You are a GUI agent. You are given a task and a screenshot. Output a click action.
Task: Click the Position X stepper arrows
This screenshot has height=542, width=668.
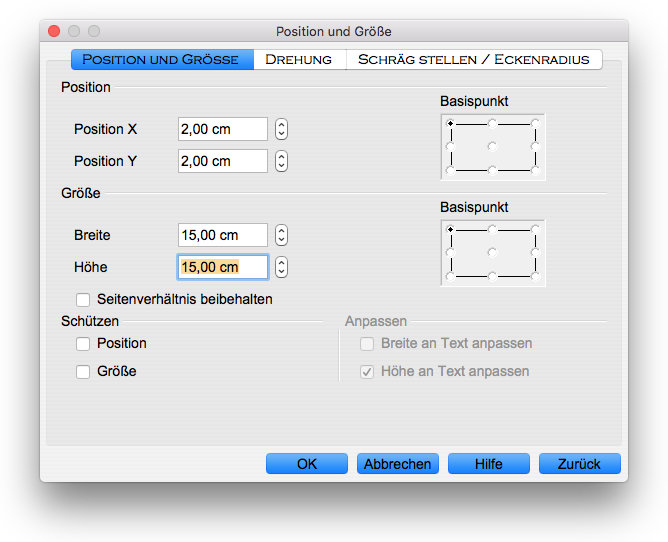tap(282, 129)
